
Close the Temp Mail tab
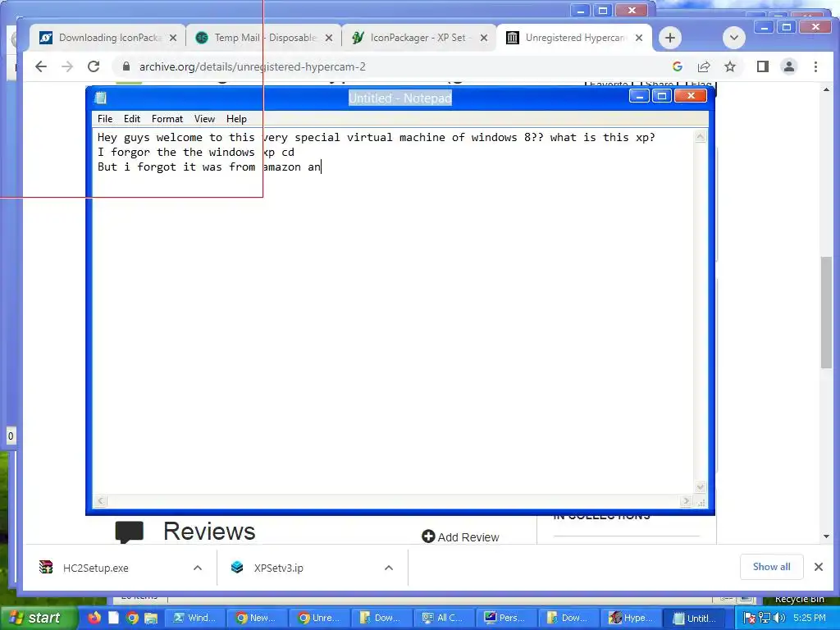[328, 38]
